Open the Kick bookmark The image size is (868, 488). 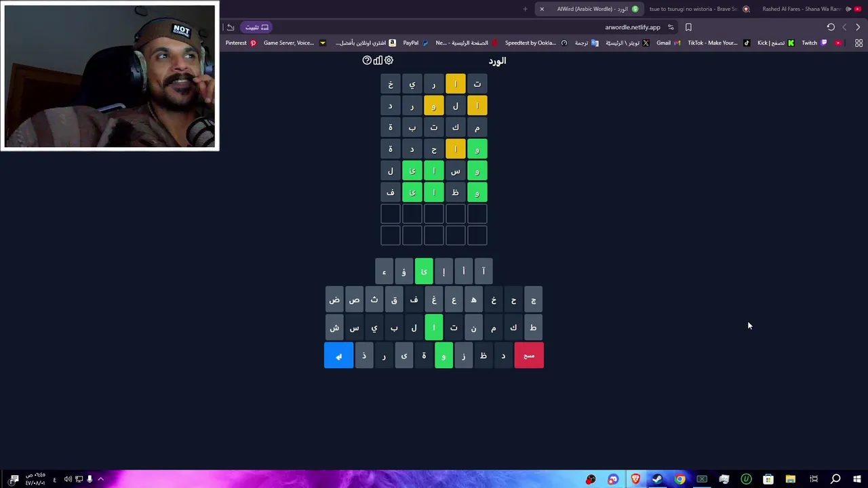click(776, 43)
